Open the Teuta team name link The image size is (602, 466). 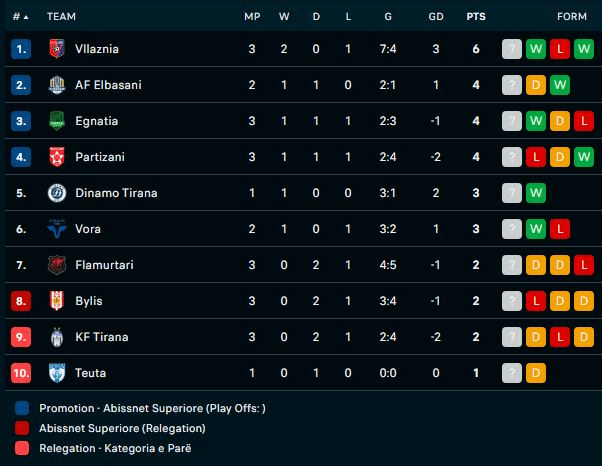[91, 373]
